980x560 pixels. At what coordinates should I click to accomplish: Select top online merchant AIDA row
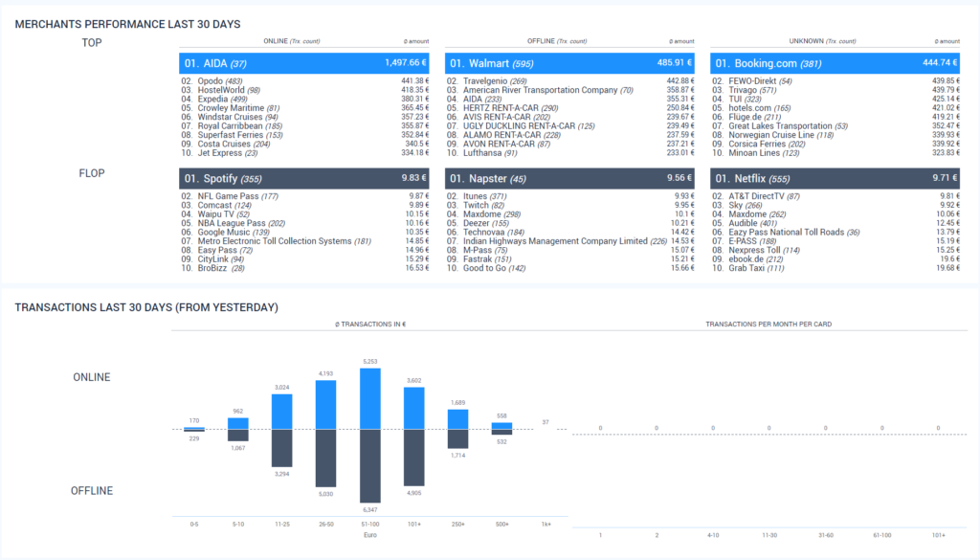(x=303, y=63)
